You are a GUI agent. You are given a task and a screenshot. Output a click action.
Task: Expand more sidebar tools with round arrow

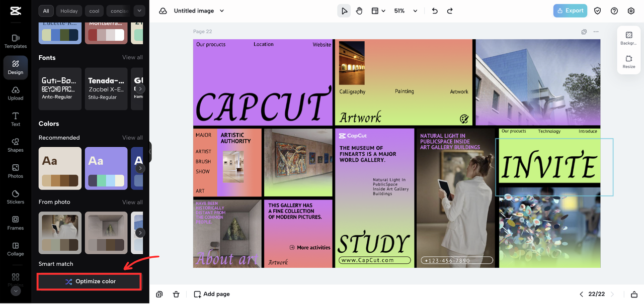pyautogui.click(x=16, y=291)
